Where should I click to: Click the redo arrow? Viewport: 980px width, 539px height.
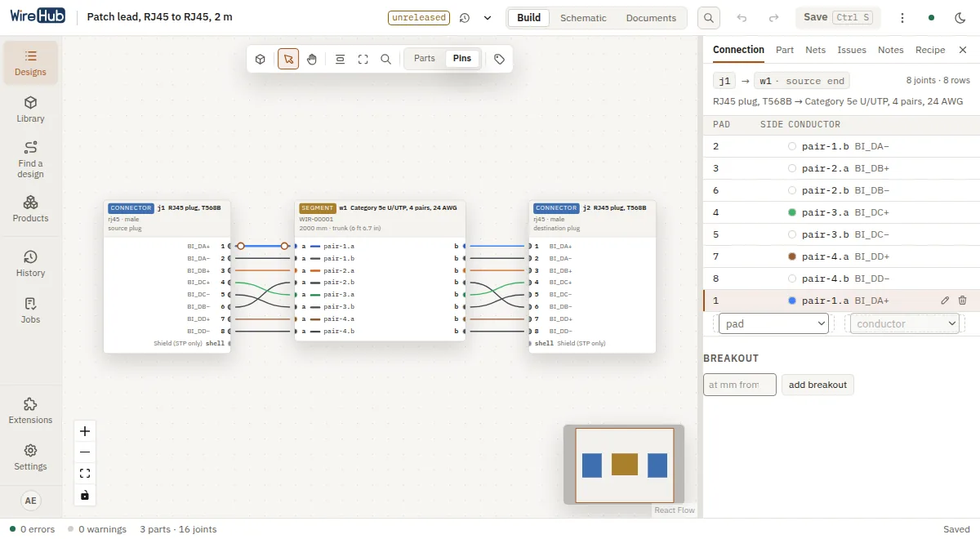click(x=773, y=18)
